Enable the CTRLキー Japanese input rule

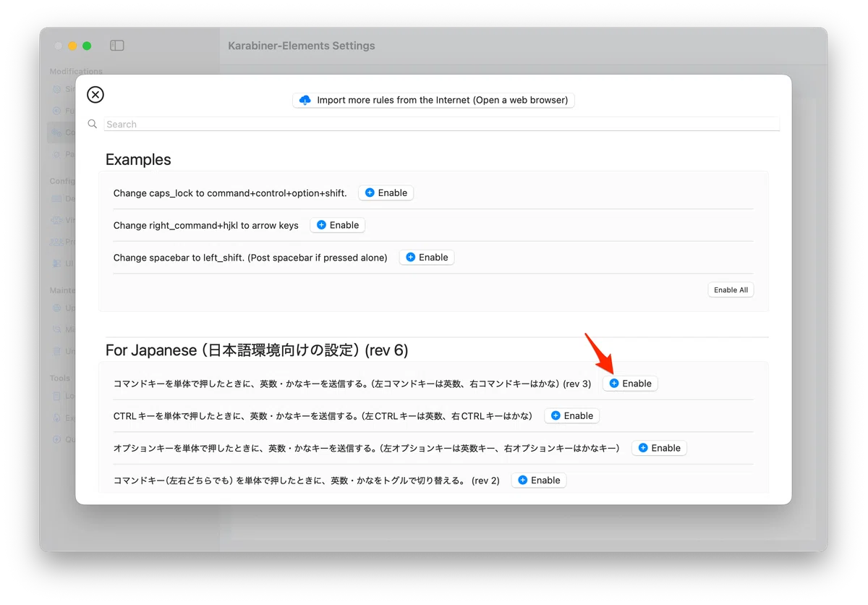click(572, 415)
